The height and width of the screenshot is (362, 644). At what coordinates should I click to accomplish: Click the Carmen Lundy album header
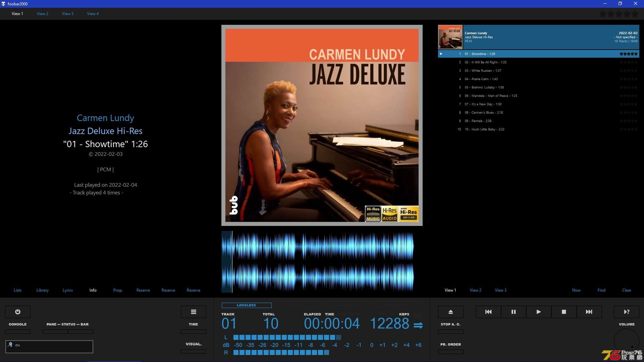tap(551, 37)
